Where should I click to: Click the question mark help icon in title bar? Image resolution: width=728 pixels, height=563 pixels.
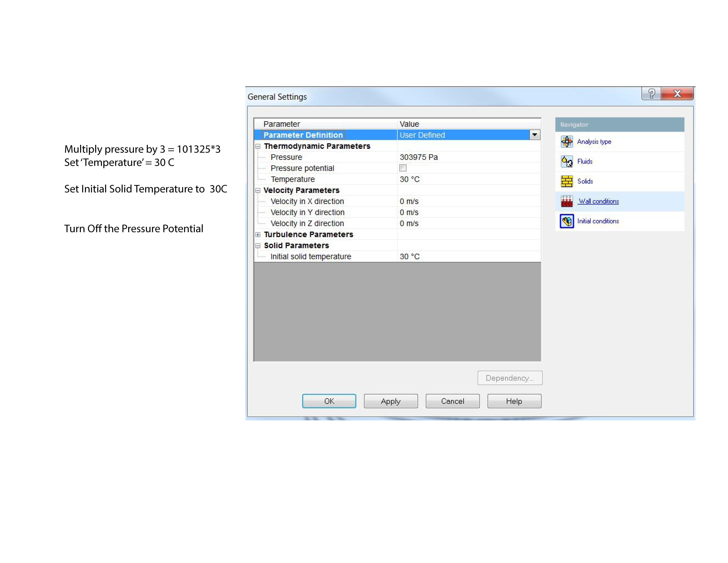point(651,94)
